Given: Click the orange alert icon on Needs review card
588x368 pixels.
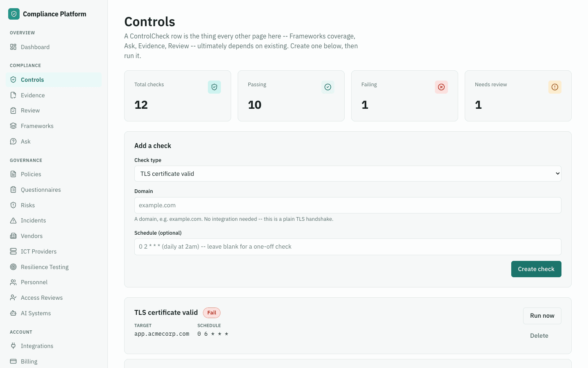Looking at the screenshot, I should [555, 87].
